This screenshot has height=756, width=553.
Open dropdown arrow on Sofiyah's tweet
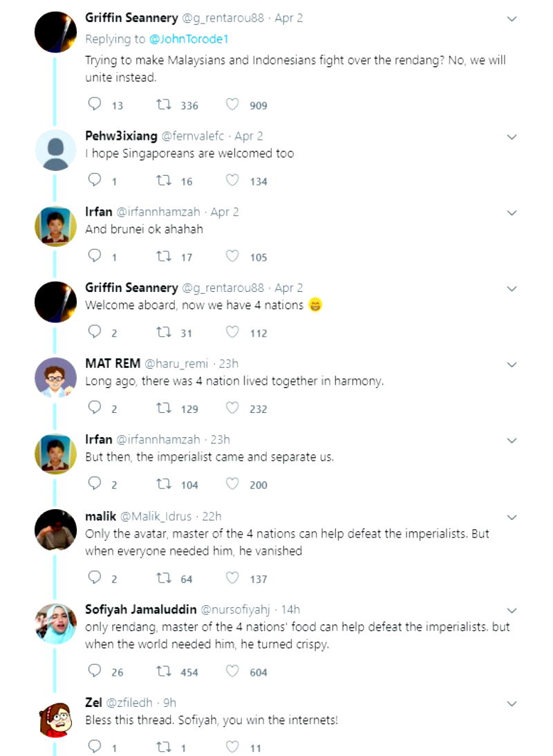point(512,610)
